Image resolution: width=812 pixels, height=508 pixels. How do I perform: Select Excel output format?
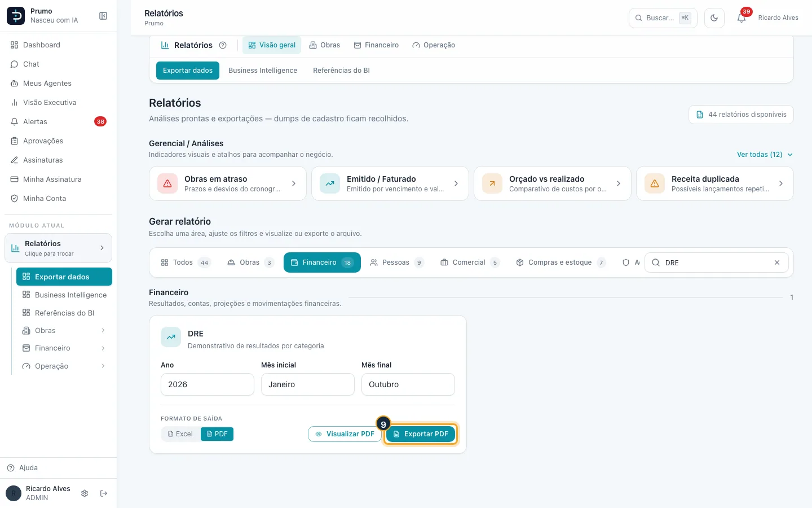point(180,434)
